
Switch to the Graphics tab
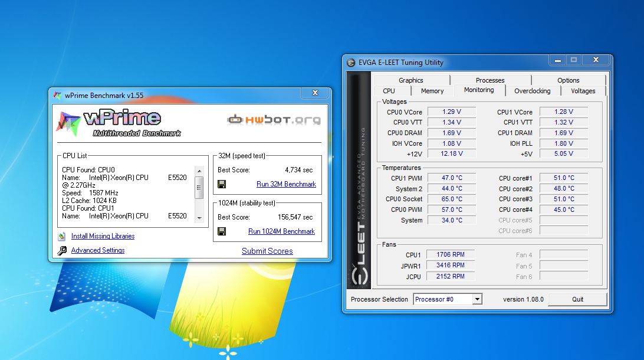[410, 80]
